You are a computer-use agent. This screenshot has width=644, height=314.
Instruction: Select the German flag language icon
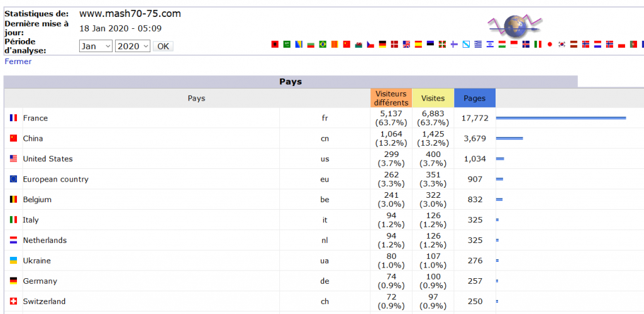click(x=383, y=44)
